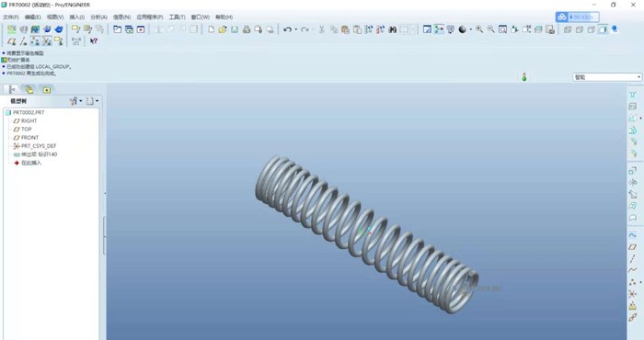Open the 分析(A) menu
Image resolution: width=644 pixels, height=340 pixels.
click(98, 17)
